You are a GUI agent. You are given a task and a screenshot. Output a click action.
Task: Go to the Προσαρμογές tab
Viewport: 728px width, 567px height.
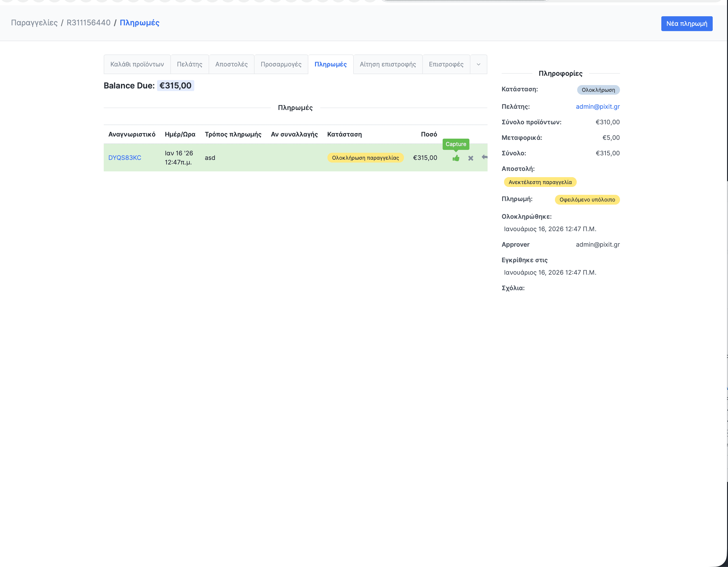pyautogui.click(x=281, y=64)
